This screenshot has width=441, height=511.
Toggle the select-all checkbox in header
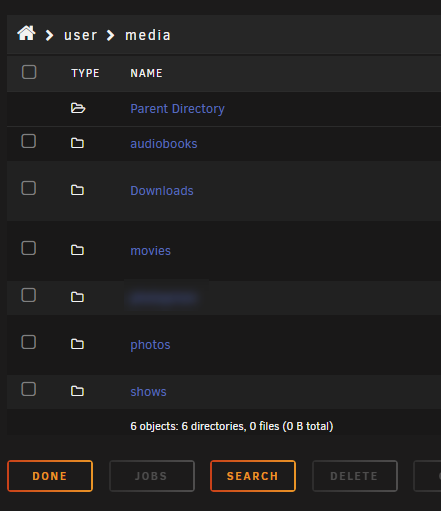pyautogui.click(x=29, y=72)
